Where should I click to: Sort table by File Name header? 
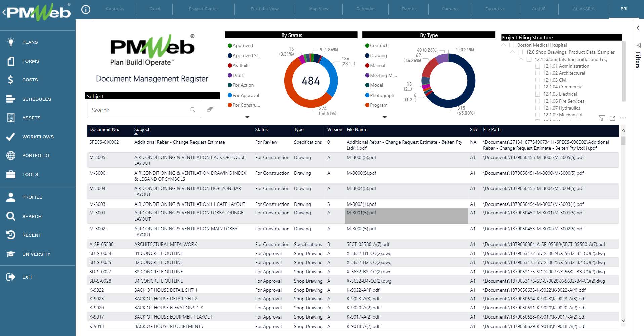click(357, 130)
